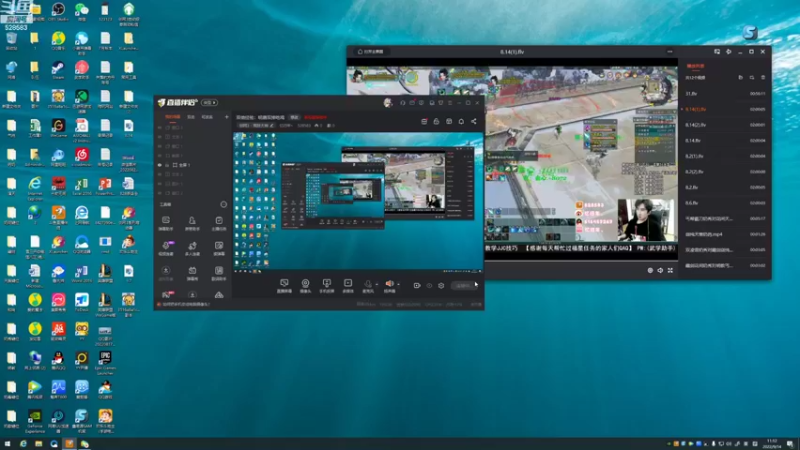Image resolution: width=800 pixels, height=450 pixels.
Task: Open the WeChat desktop shortcut
Action: click(82, 11)
